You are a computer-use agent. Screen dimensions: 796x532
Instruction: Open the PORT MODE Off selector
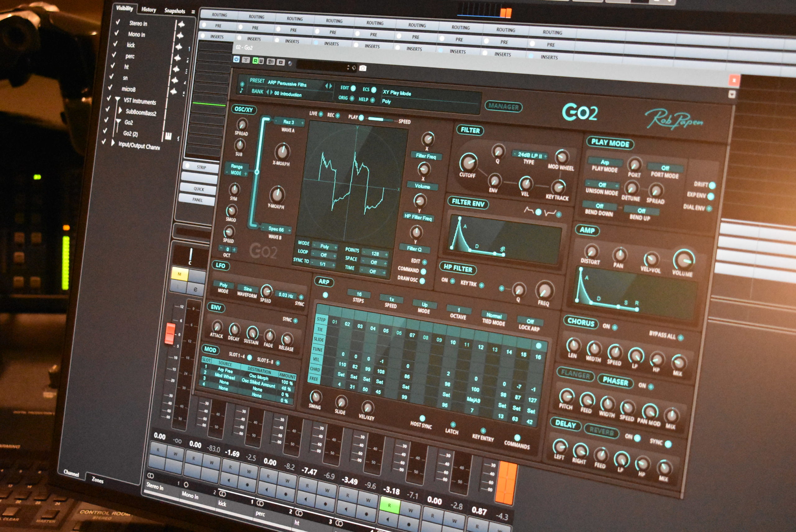tap(665, 168)
